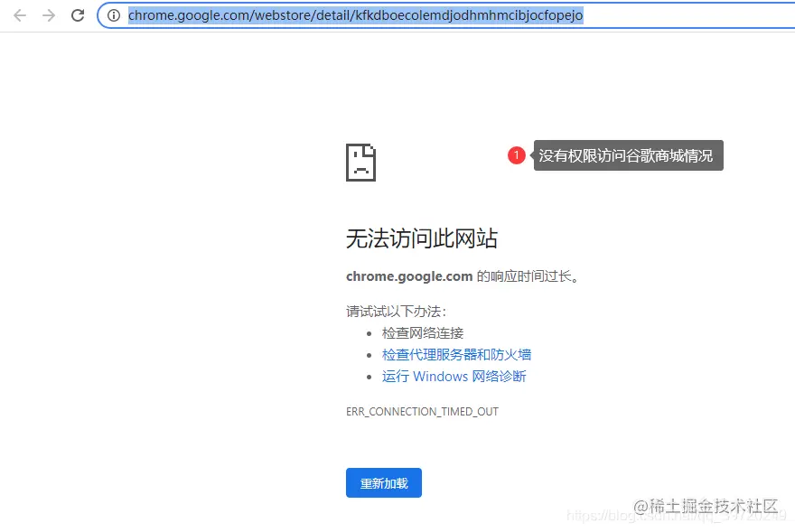This screenshot has height=532, width=795.
Task: Open the 运行 Windows 网络诊断 link
Action: [x=454, y=377]
